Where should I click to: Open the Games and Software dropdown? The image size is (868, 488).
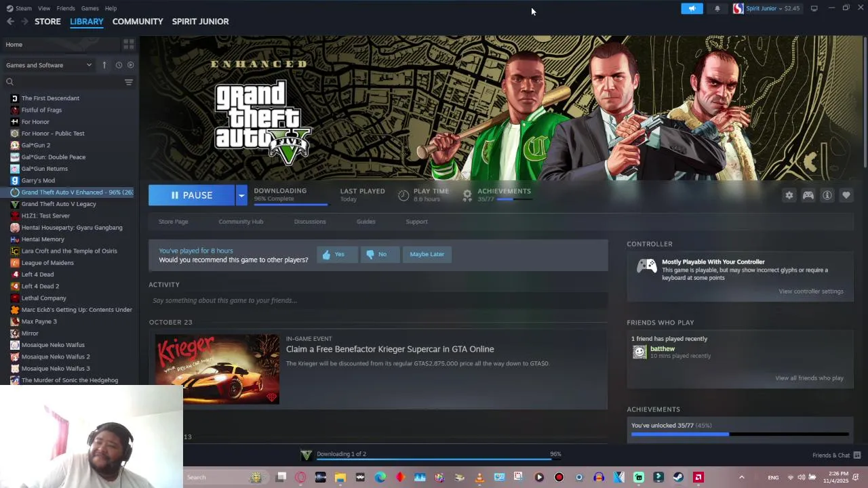[49, 65]
